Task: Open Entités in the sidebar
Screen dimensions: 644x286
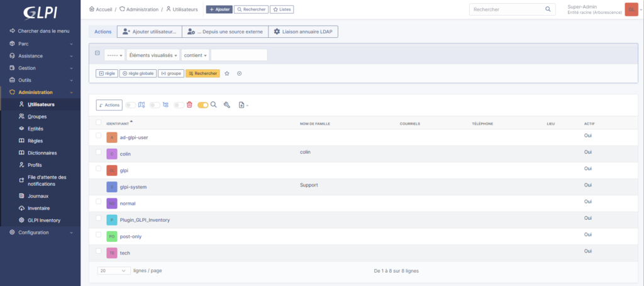Action: click(x=35, y=129)
